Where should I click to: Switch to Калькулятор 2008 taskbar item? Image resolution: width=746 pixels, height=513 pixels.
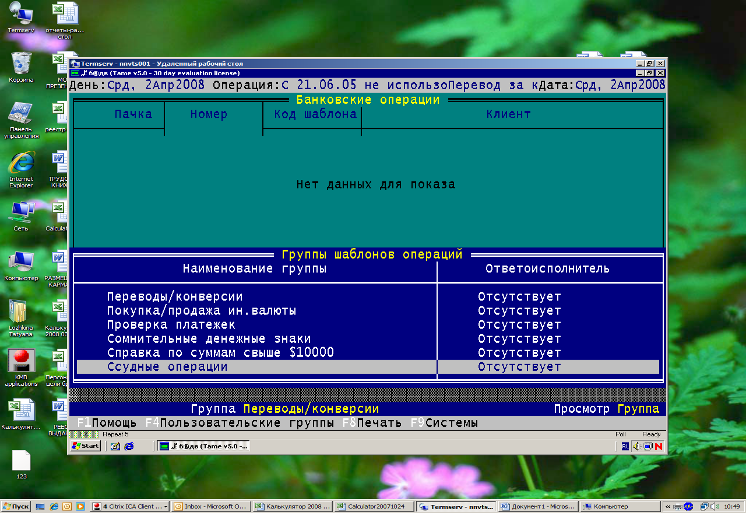click(291, 506)
